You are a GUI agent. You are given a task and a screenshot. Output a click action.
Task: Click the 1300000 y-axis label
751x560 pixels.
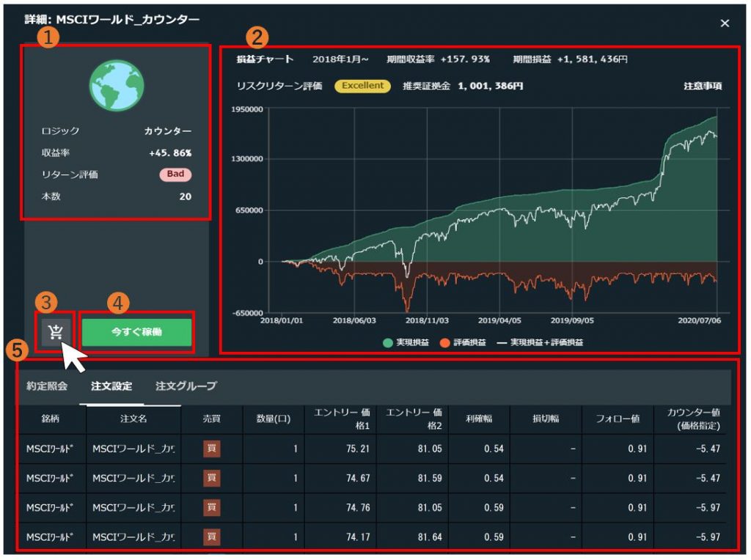tap(247, 159)
